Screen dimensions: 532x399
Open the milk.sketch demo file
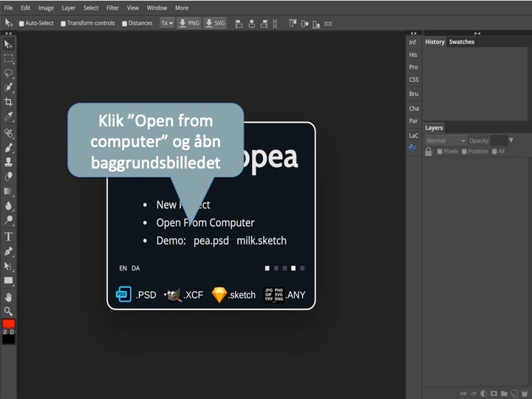click(x=262, y=241)
